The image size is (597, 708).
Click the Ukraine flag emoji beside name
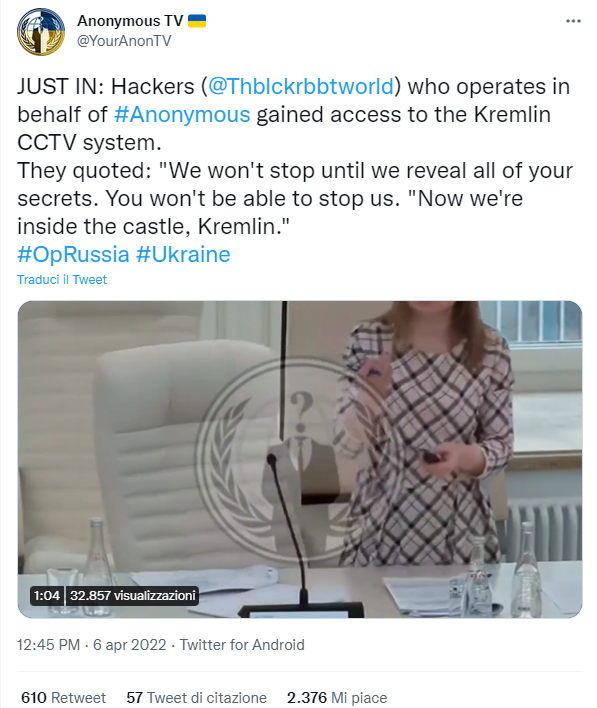tap(197, 21)
